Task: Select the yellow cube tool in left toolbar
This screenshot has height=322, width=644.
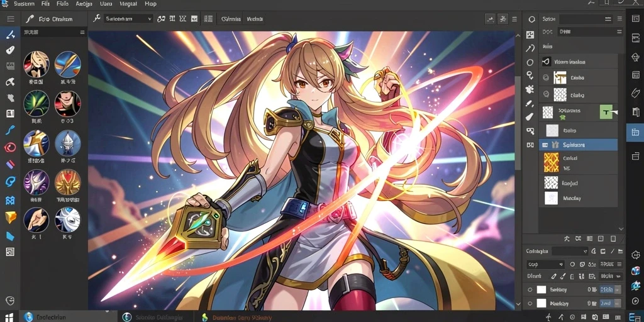Action: tap(11, 217)
